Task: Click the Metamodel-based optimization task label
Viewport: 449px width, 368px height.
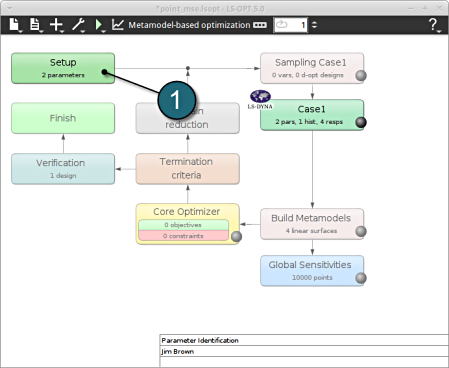Action: 189,25
